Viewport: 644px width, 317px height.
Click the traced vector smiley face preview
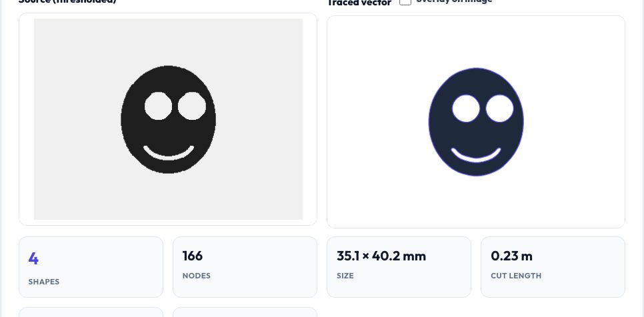click(x=476, y=122)
